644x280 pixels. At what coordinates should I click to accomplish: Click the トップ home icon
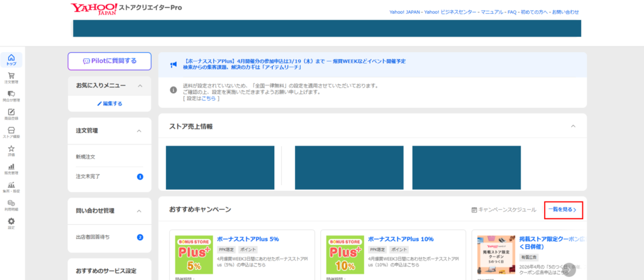pyautogui.click(x=11, y=60)
